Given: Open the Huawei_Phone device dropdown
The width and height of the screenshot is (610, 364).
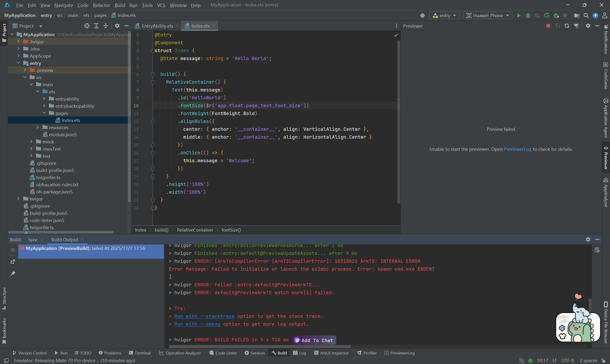Looking at the screenshot, I should click(487, 15).
